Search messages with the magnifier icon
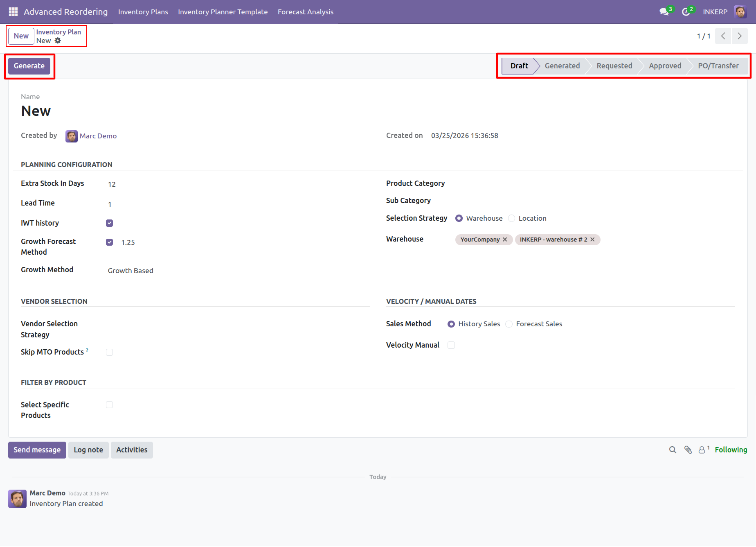Screen dimensions: 756x547 [673, 450]
